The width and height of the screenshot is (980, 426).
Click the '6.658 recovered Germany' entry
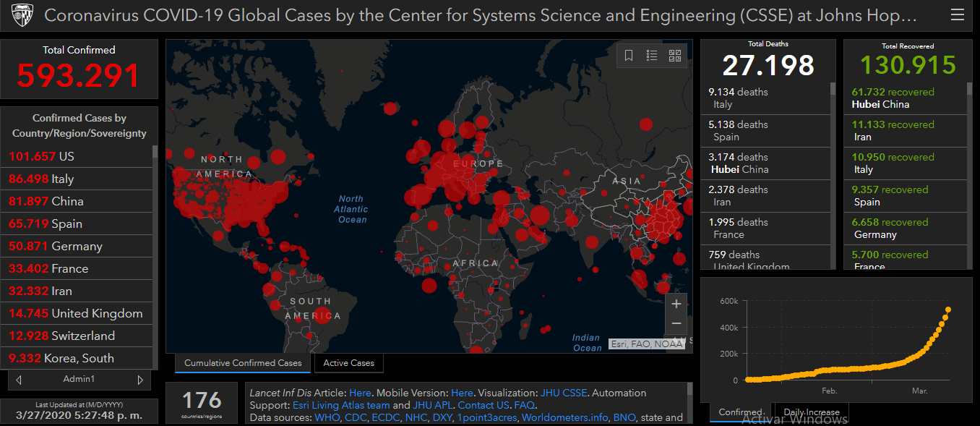click(x=906, y=229)
